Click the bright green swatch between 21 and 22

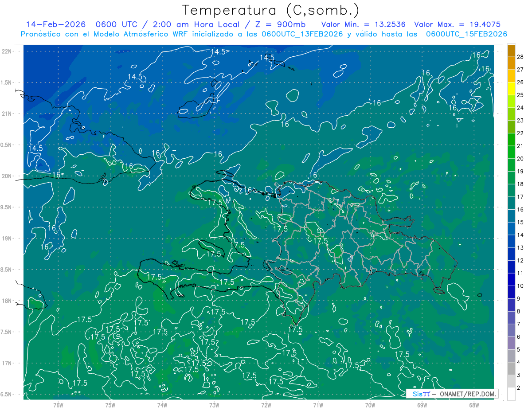tap(511, 140)
